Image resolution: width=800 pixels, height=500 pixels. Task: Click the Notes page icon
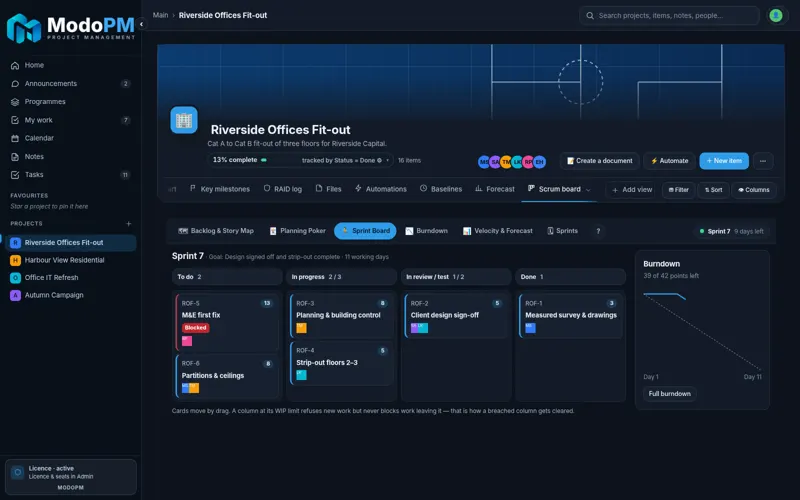point(15,157)
